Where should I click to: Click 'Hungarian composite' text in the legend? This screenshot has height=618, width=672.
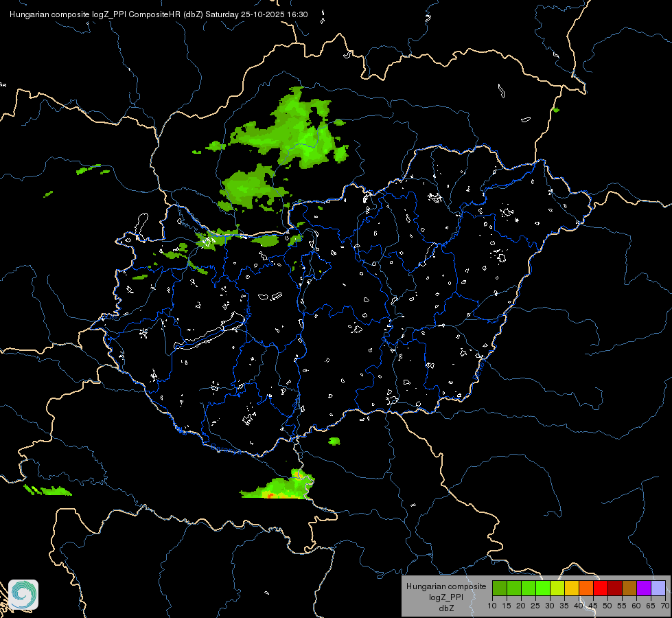(446, 586)
